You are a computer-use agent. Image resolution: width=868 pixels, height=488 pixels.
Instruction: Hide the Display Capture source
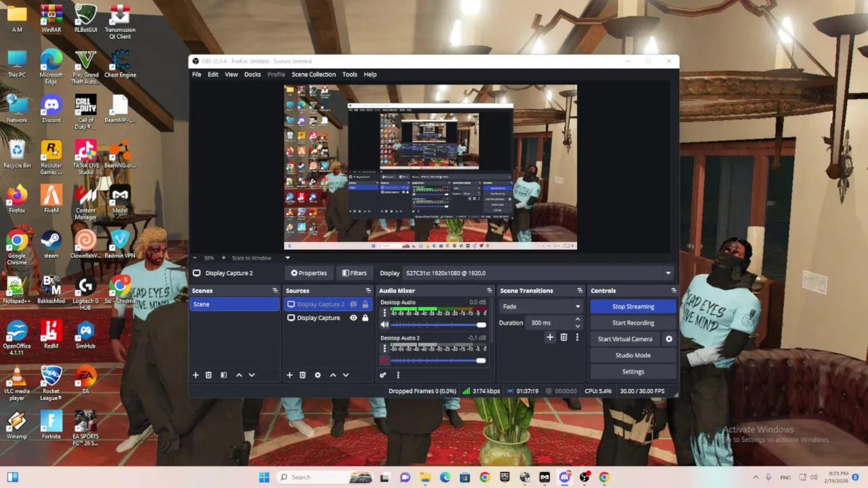353,318
